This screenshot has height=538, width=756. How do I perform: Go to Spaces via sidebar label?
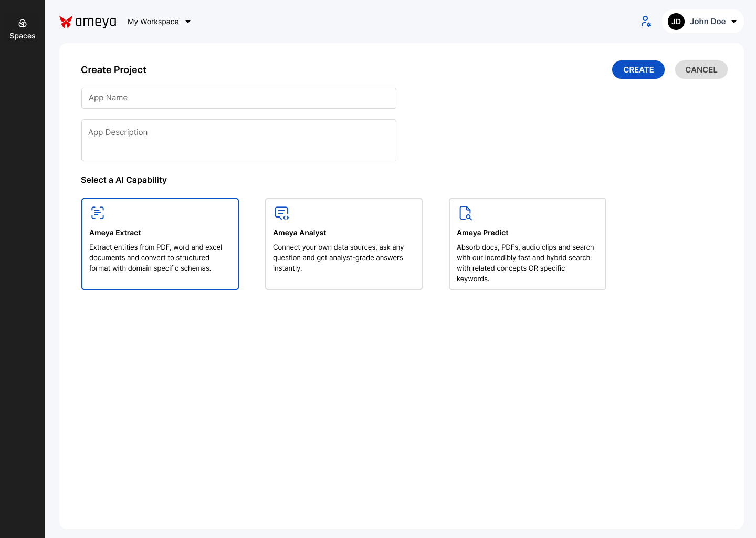[x=23, y=36]
